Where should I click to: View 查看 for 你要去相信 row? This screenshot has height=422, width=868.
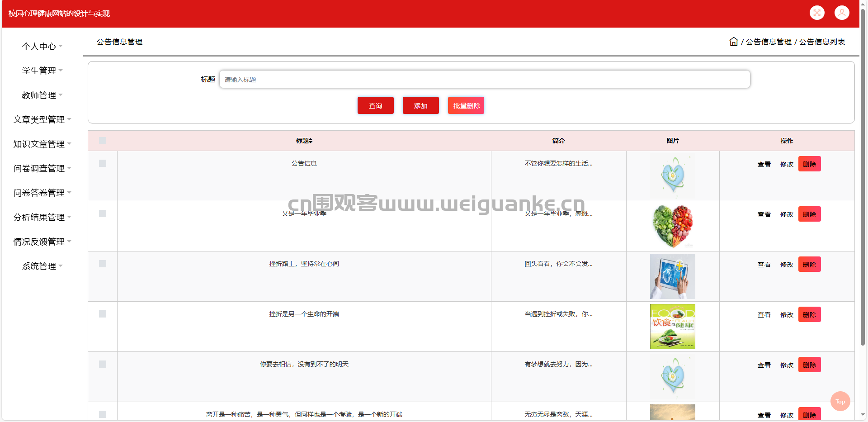click(x=764, y=365)
